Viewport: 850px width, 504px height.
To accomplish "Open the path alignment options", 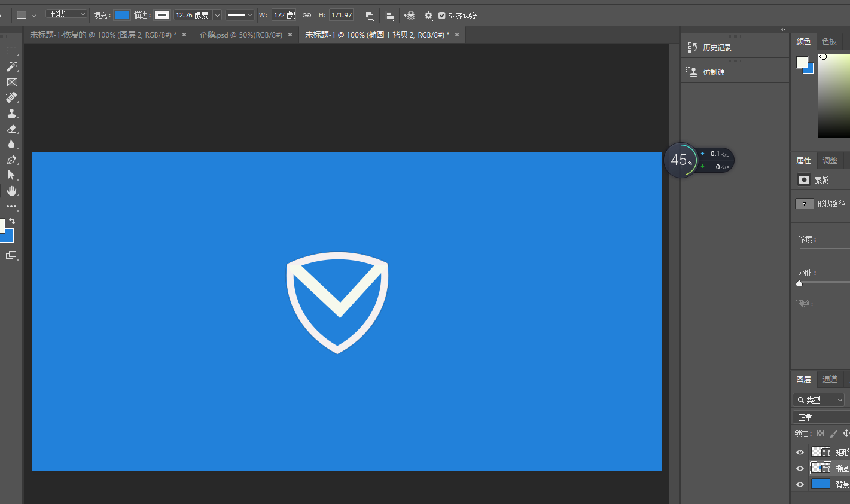I will 389,16.
